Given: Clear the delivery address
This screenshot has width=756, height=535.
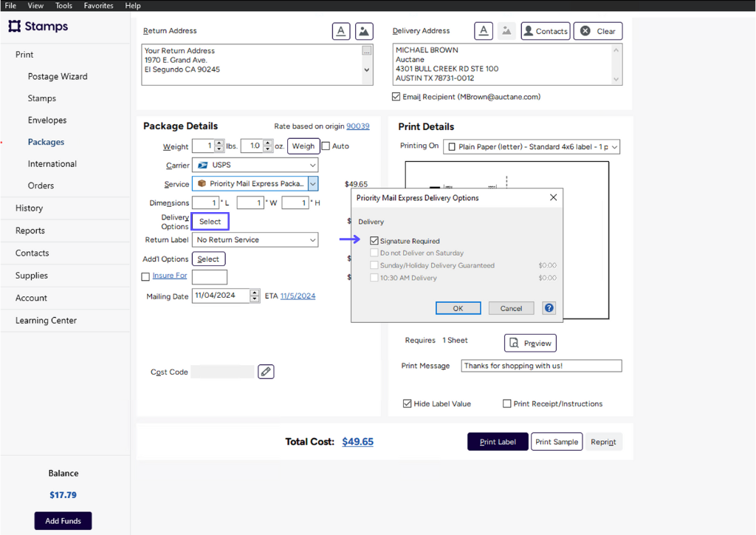Looking at the screenshot, I should [598, 31].
